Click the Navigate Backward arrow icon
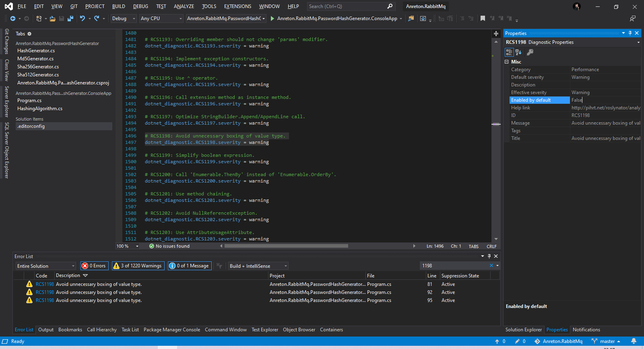The height and width of the screenshot is (349, 644). 13,18
